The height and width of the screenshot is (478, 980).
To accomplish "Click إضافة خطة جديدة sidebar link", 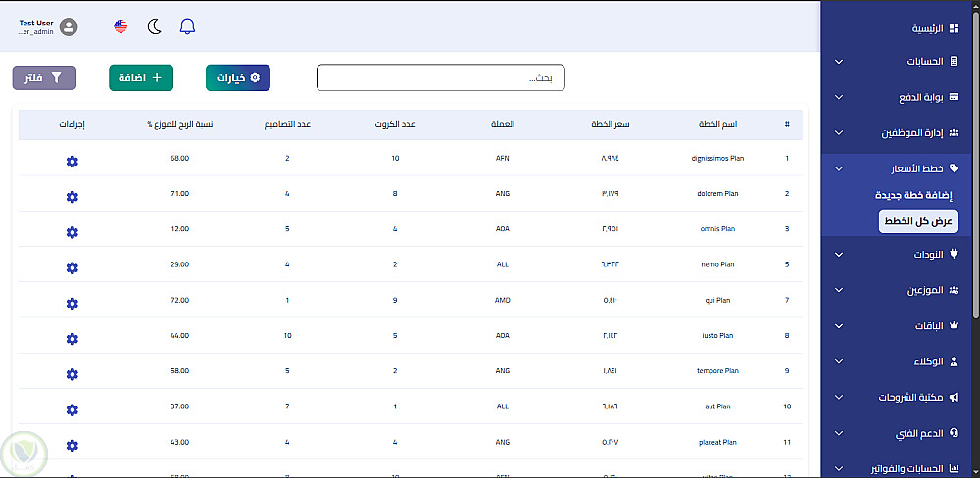I will pos(916,196).
